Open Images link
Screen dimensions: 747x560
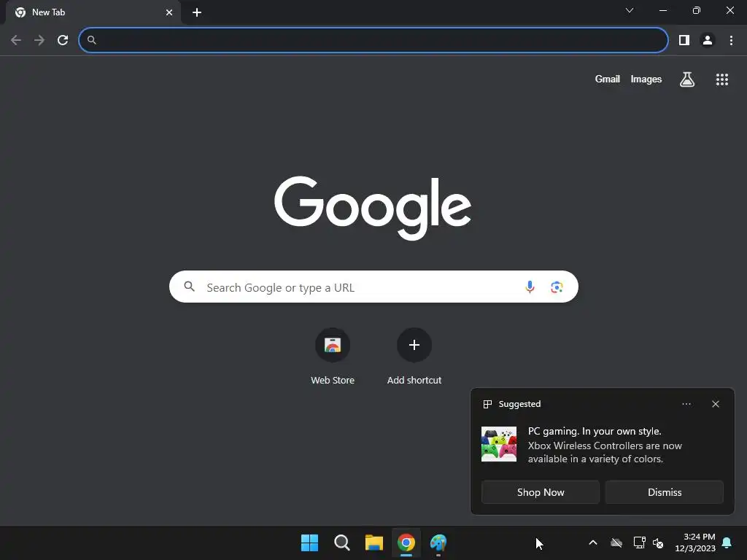pyautogui.click(x=646, y=79)
